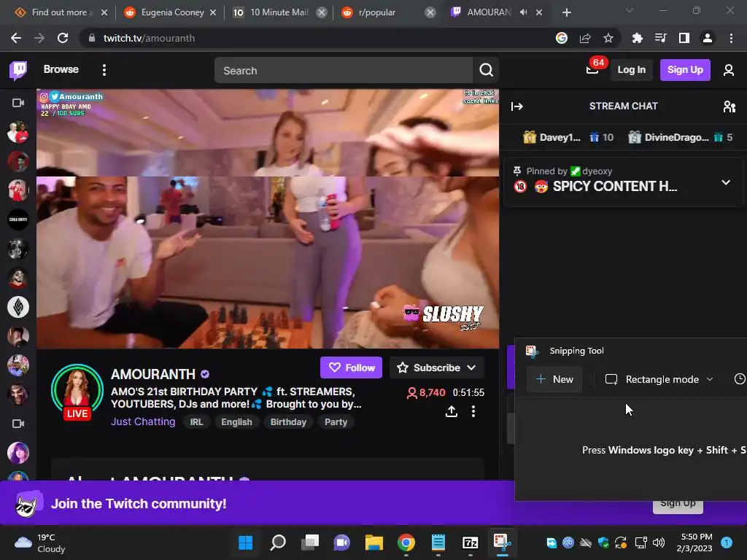747x560 pixels.
Task: Open the Call of Duty channel avatar in sidebar
Action: (x=18, y=219)
